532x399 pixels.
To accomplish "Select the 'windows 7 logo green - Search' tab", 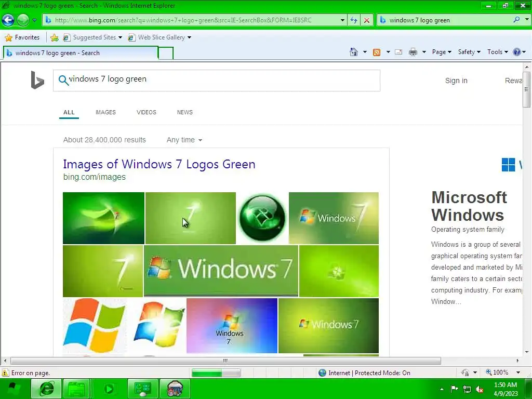I will click(x=81, y=53).
